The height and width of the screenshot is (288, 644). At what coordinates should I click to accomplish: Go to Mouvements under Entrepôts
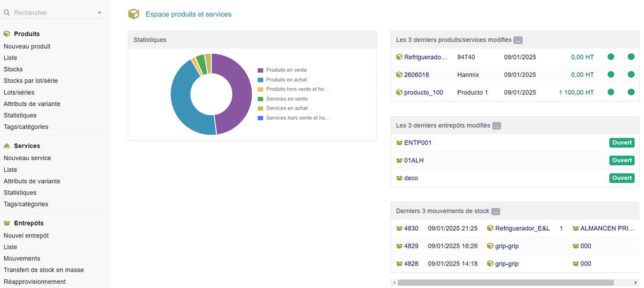tap(22, 259)
